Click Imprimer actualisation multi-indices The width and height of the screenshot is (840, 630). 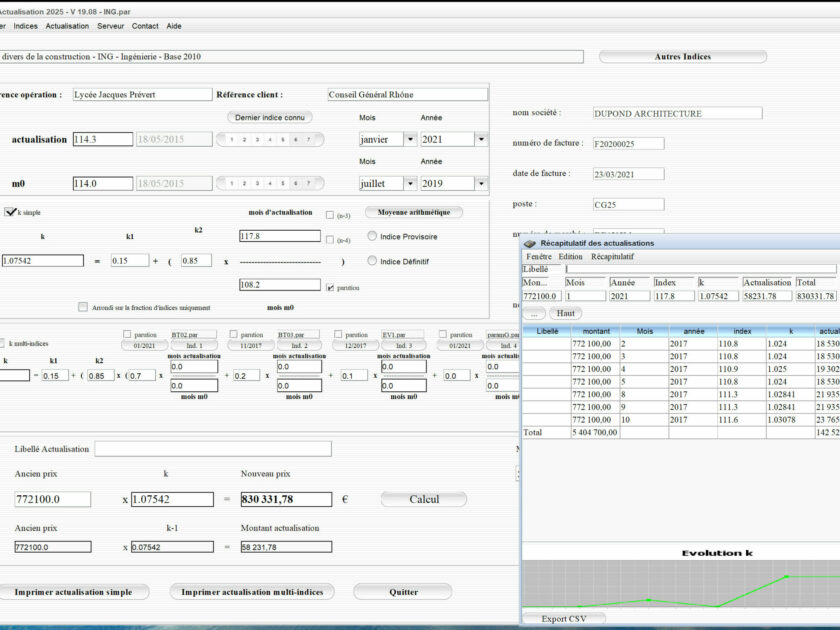point(252,592)
